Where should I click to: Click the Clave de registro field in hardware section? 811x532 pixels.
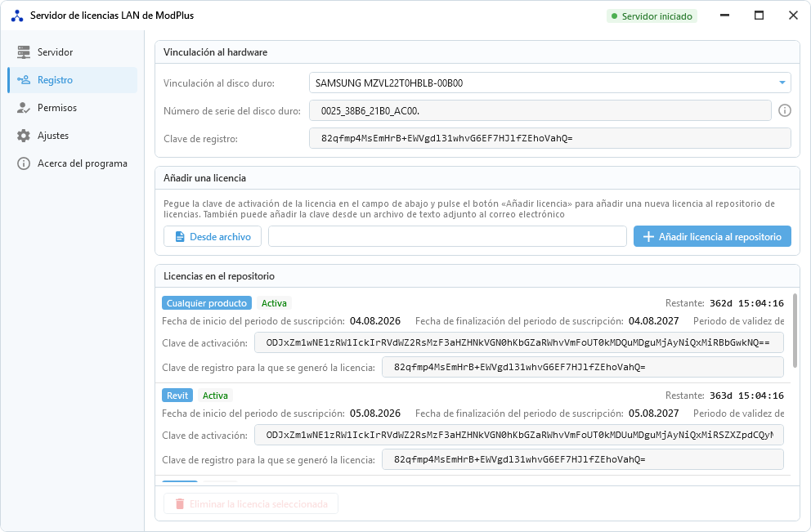point(550,139)
